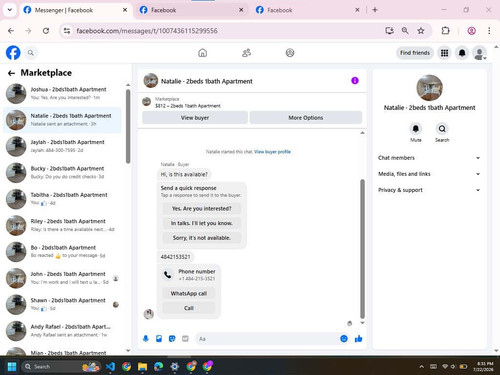500x375 pixels.
Task: Expand Chat members section
Action: (429, 158)
